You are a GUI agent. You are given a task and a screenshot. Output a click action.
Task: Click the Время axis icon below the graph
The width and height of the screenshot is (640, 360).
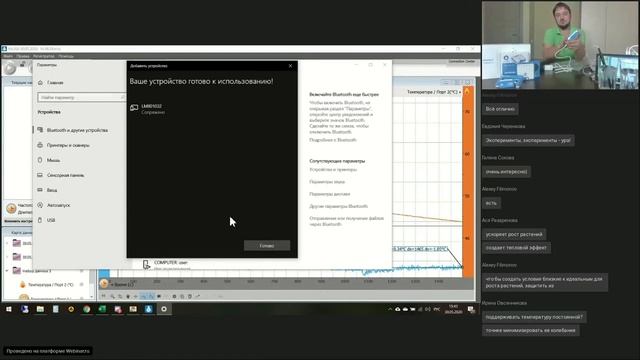[104, 284]
